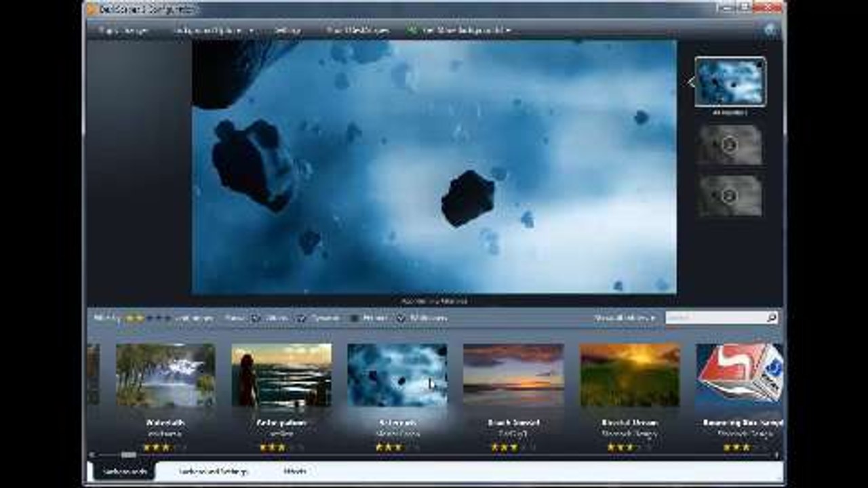Click the large asteroid preview image

[434, 167]
